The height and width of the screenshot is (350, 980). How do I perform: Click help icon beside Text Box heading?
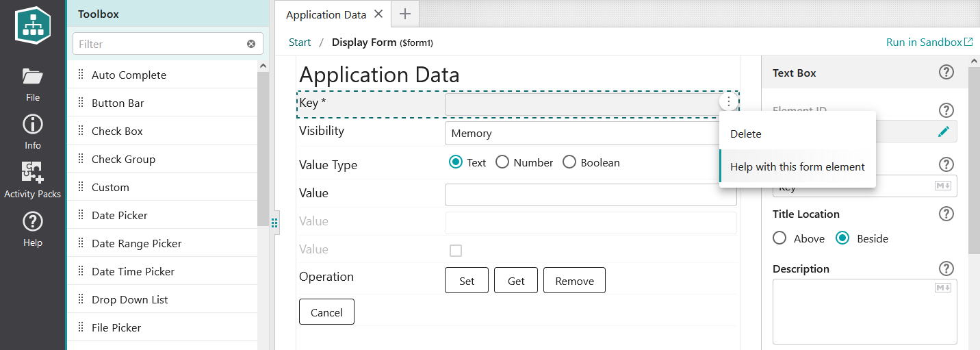click(x=946, y=73)
